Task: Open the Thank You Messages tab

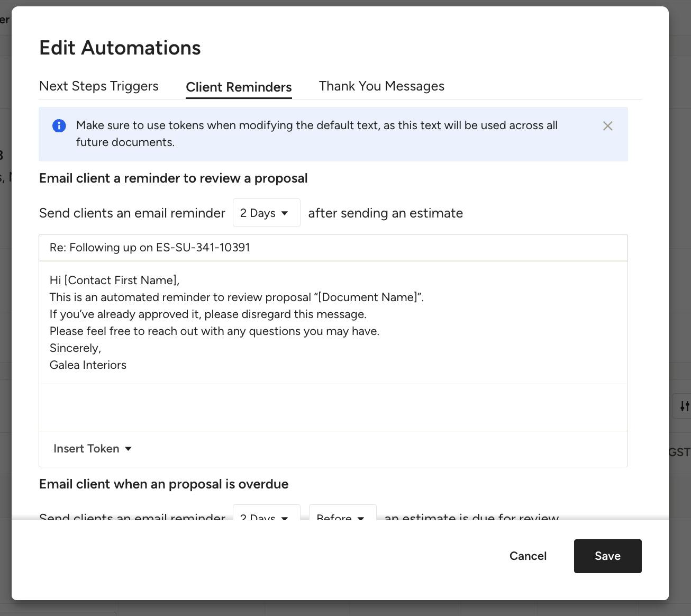Action: tap(381, 86)
